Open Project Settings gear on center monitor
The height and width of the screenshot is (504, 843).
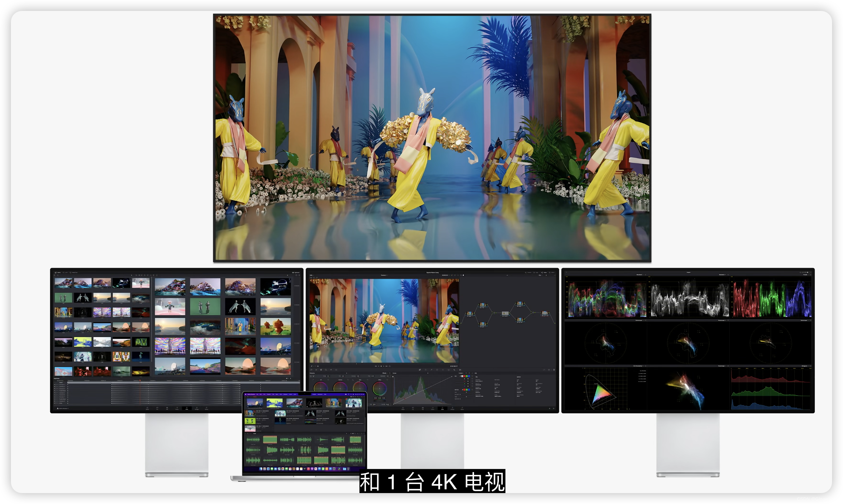tap(554, 409)
